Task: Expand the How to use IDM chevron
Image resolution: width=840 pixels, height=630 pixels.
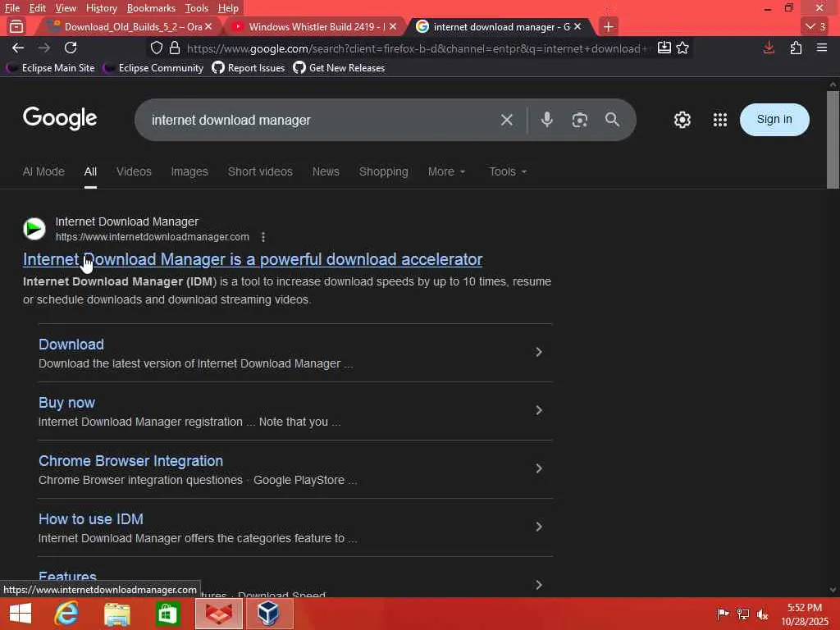Action: click(539, 527)
